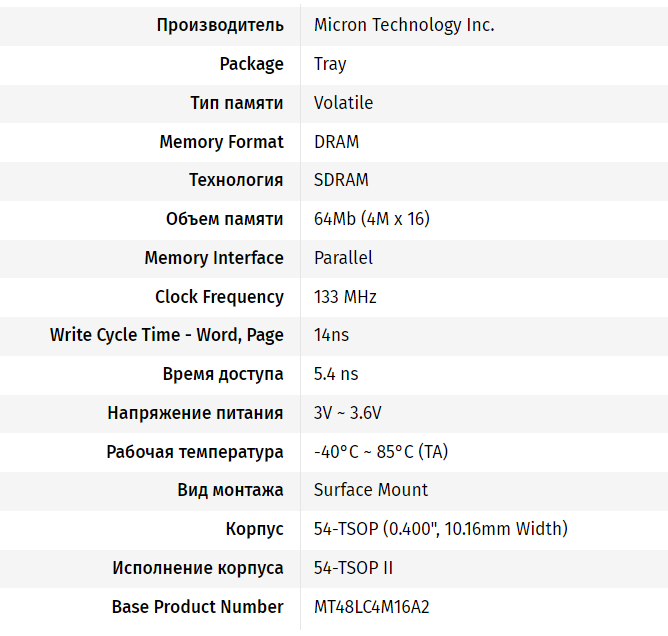
Task: Click the Base Product Number label
Action: (198, 607)
